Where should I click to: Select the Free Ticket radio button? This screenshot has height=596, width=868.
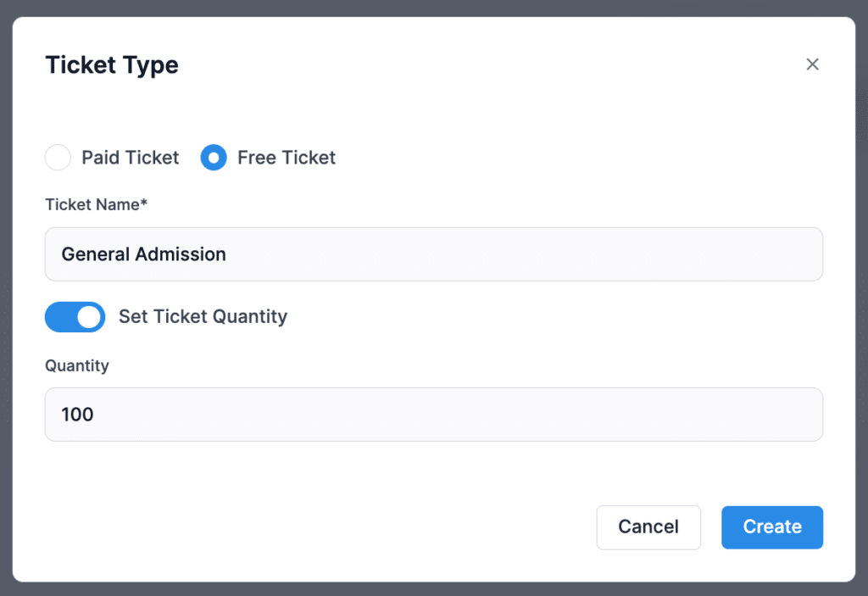pyautogui.click(x=214, y=158)
